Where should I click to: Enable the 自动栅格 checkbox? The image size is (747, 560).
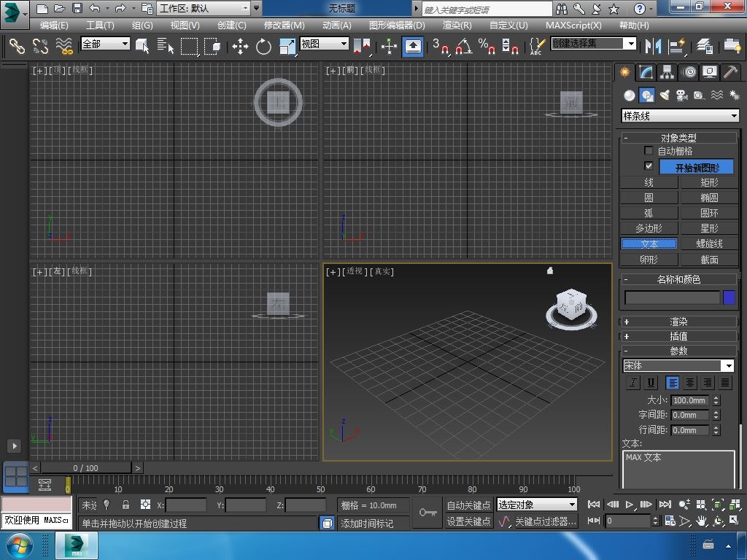click(649, 151)
